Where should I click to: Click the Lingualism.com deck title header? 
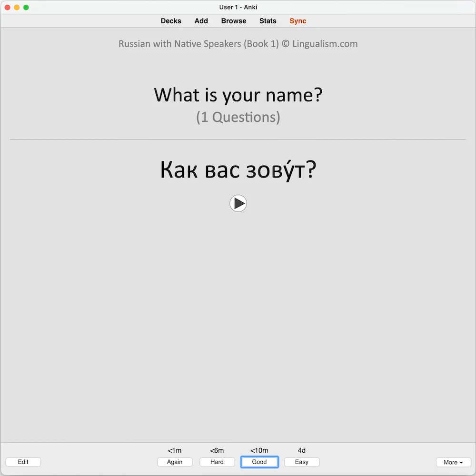pyautogui.click(x=238, y=44)
